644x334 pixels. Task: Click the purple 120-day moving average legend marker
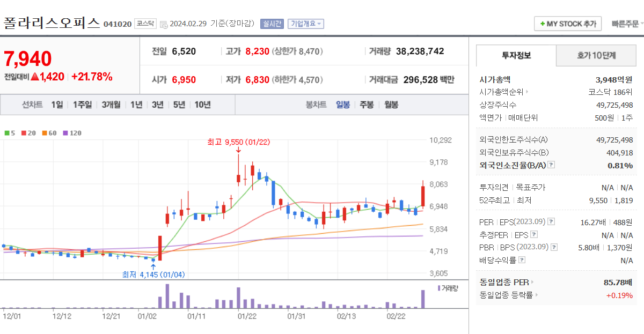[x=65, y=133]
